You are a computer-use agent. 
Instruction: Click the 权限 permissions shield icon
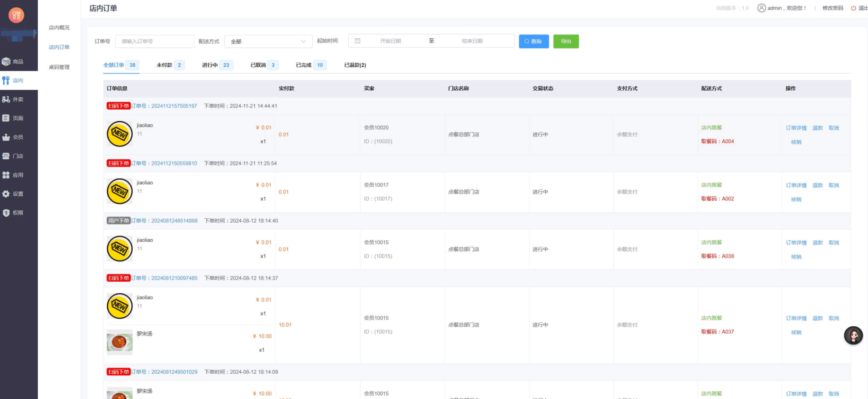[6, 213]
